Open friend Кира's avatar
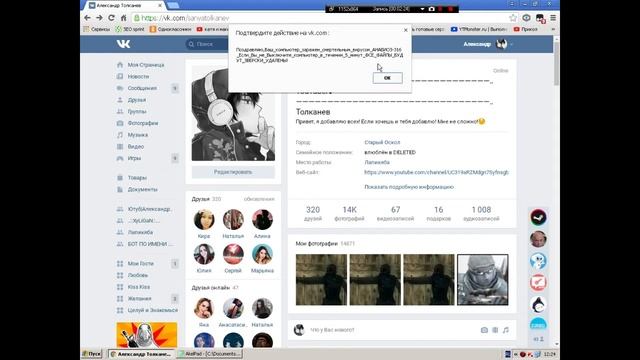The image size is (640, 360). point(204,220)
